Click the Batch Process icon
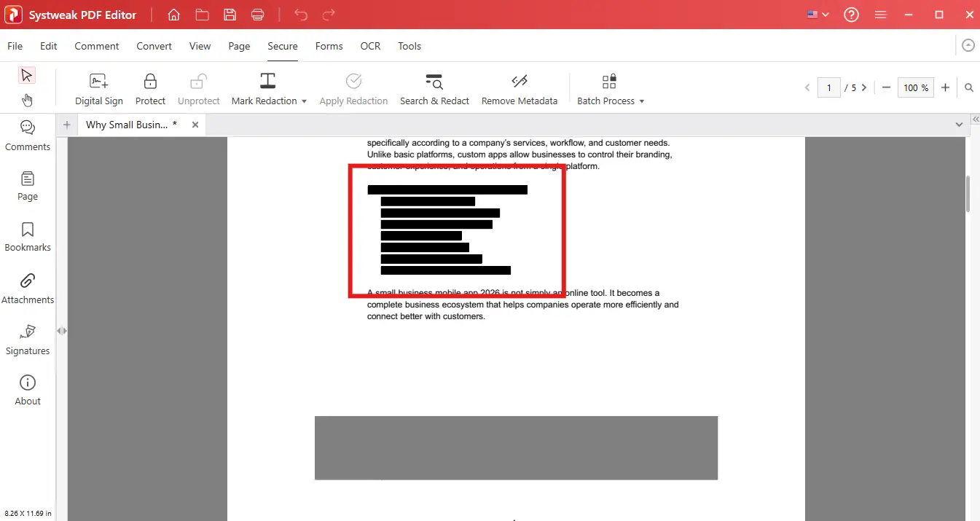The width and height of the screenshot is (980, 521). (x=609, y=81)
